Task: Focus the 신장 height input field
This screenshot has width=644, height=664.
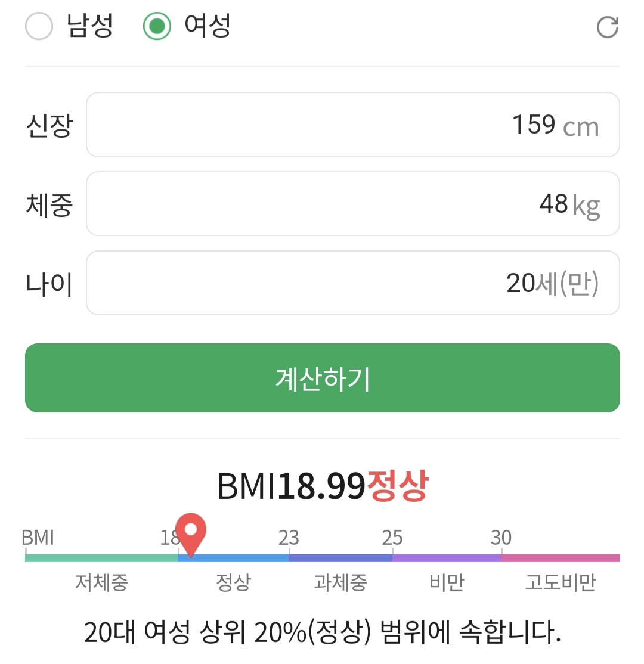Action: tap(352, 125)
